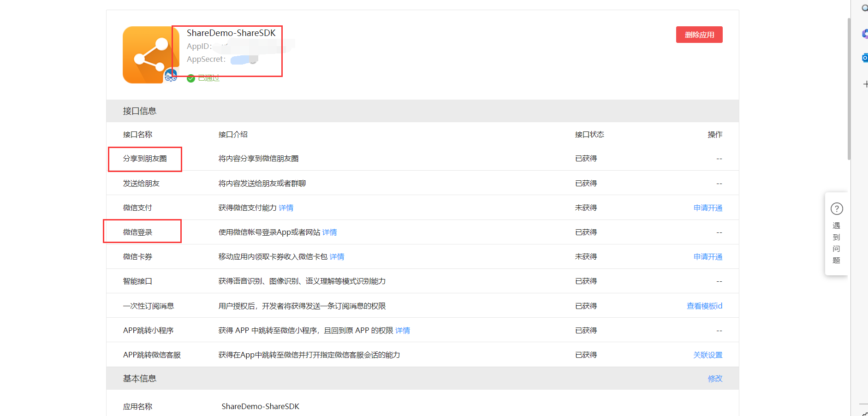This screenshot has height=416, width=868.
Task: Click the green approved check icon
Action: click(x=190, y=78)
